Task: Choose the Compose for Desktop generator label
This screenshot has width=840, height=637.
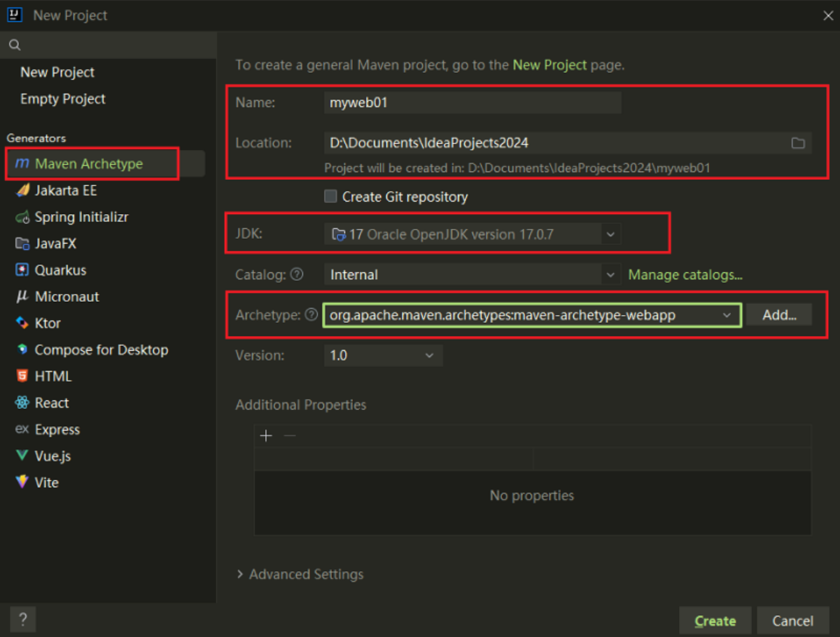Action: pos(101,350)
